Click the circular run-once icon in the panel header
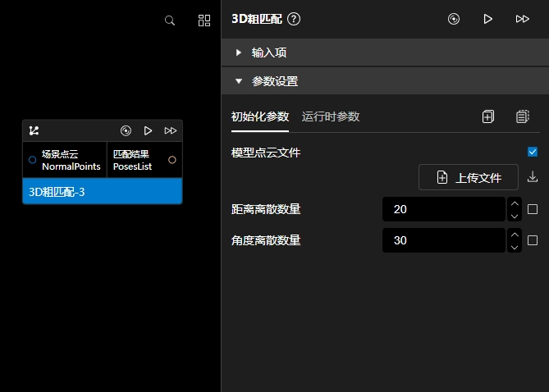 pos(454,19)
